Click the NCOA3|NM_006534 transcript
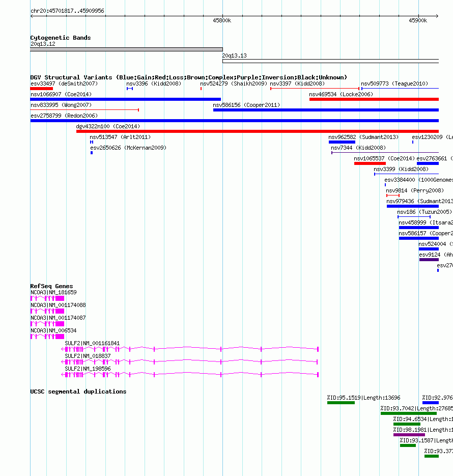This screenshot has height=476, width=453. [x=47, y=337]
